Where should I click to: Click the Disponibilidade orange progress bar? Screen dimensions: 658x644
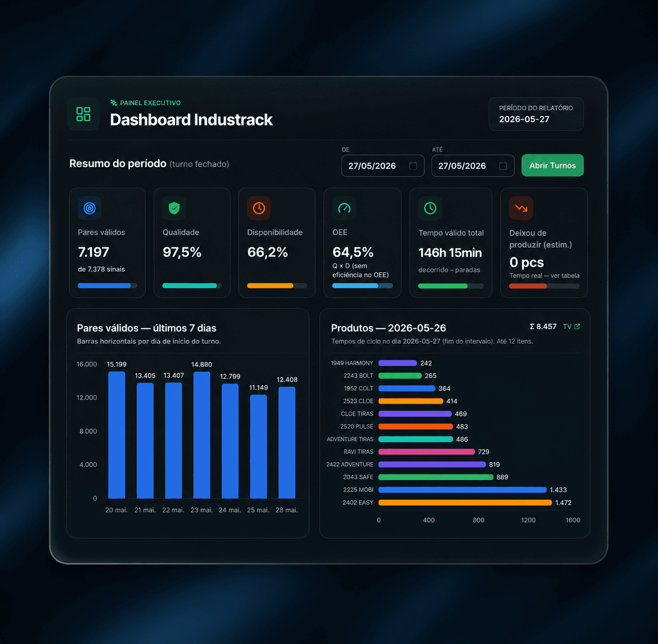[277, 285]
